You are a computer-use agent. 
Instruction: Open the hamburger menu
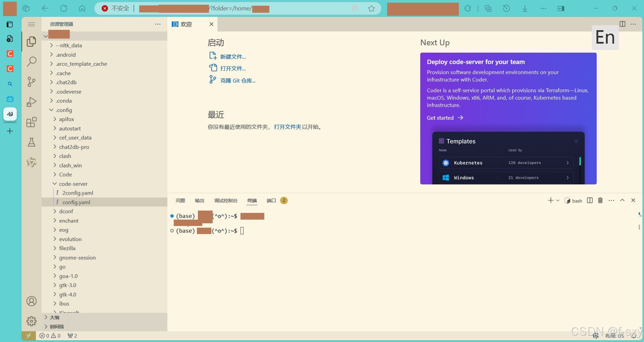coord(31,24)
